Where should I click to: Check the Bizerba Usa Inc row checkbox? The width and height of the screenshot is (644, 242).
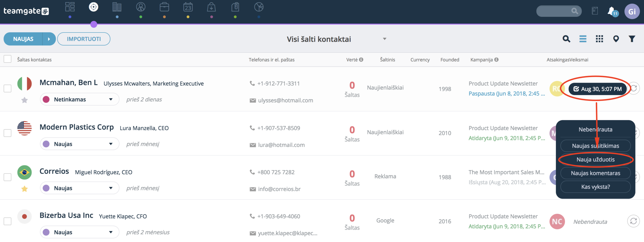(8, 221)
